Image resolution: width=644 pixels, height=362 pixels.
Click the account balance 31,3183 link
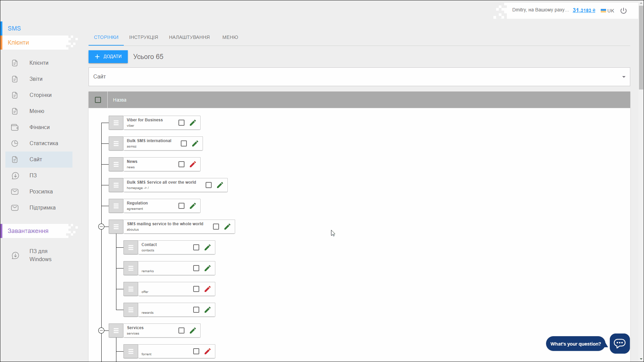click(584, 10)
